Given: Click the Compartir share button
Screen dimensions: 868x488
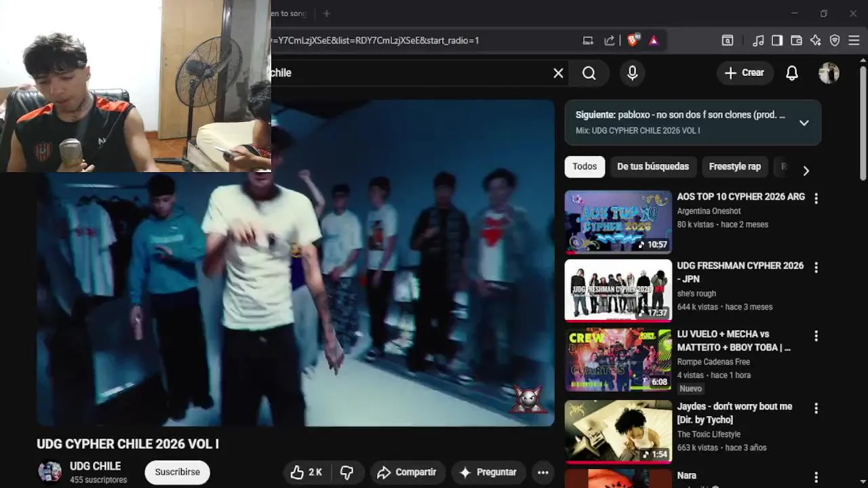Looking at the screenshot, I should [406, 472].
